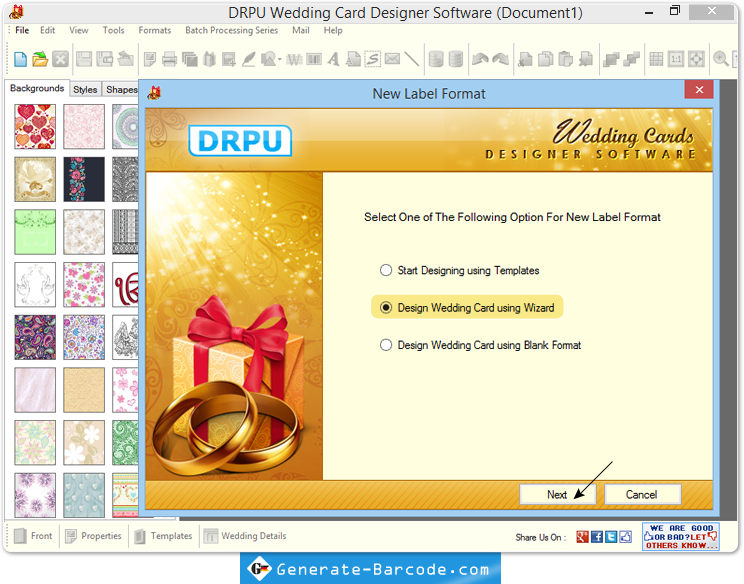
Task: Click the Bring to front icon
Action: tap(611, 59)
